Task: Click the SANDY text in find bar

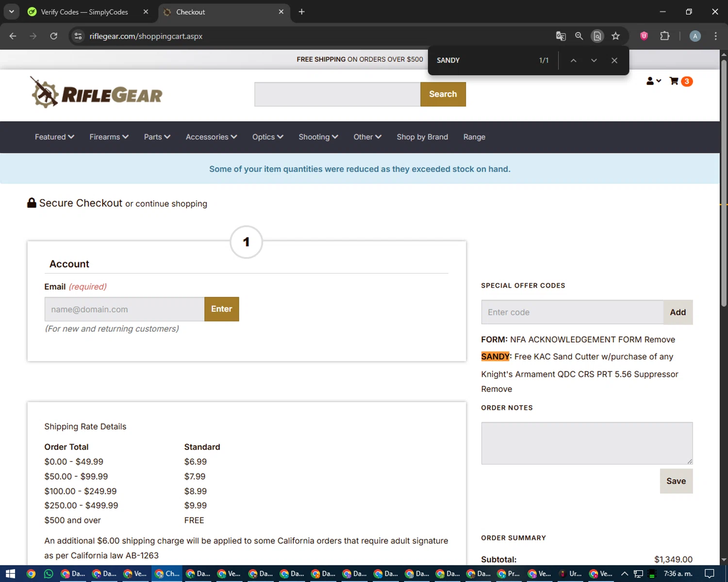Action: pyautogui.click(x=448, y=60)
